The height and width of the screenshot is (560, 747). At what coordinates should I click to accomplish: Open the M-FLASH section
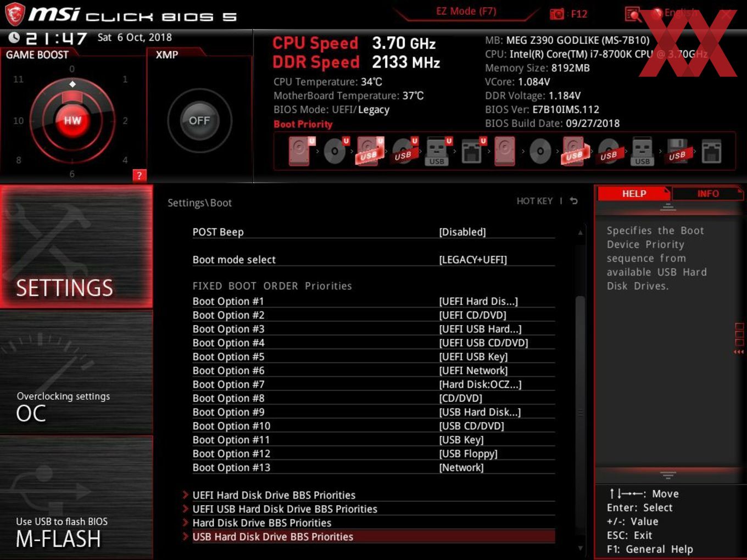click(x=76, y=497)
